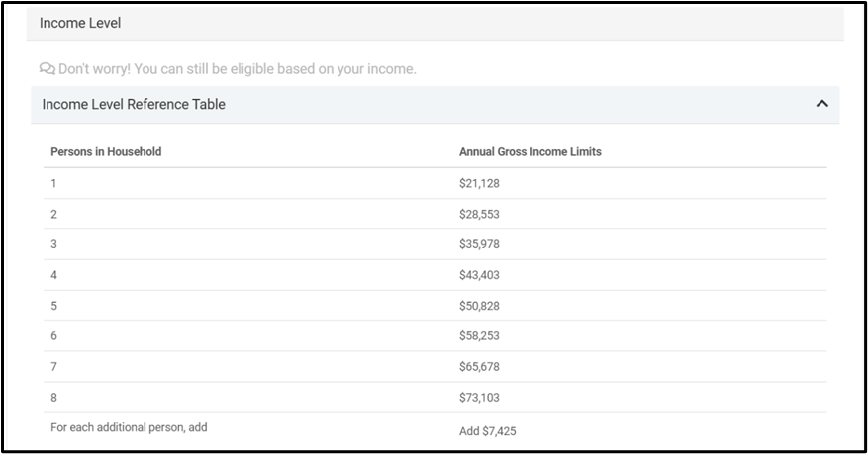This screenshot has height=454, width=868.
Task: Click the Income Level Reference Table title
Action: [x=134, y=104]
